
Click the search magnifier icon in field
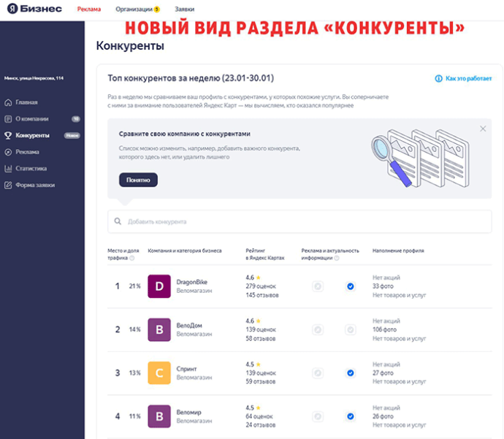pyautogui.click(x=118, y=221)
